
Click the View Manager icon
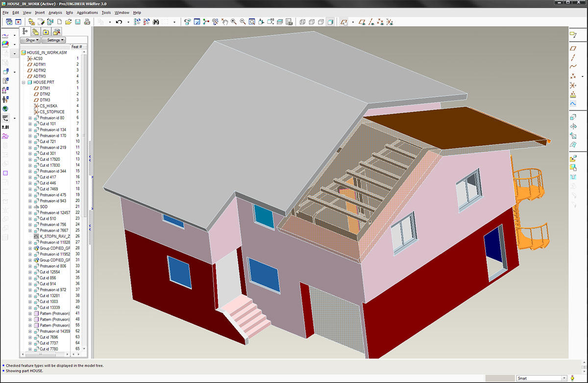coord(289,22)
